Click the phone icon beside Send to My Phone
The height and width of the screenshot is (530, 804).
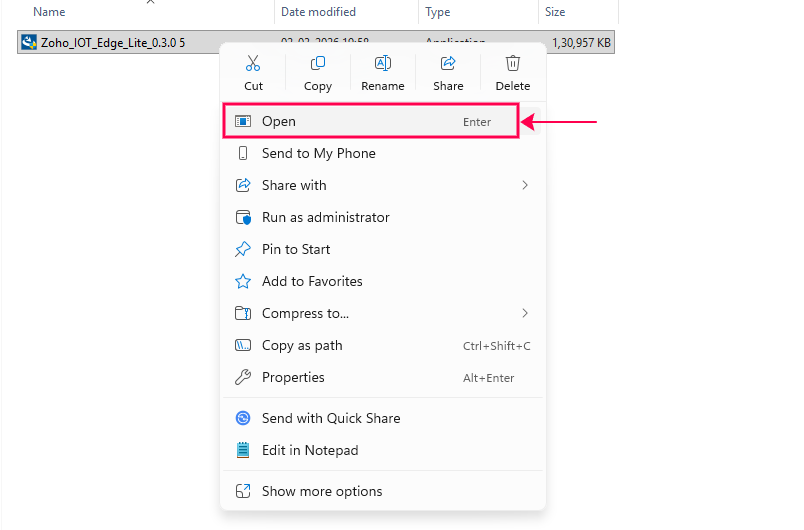243,153
